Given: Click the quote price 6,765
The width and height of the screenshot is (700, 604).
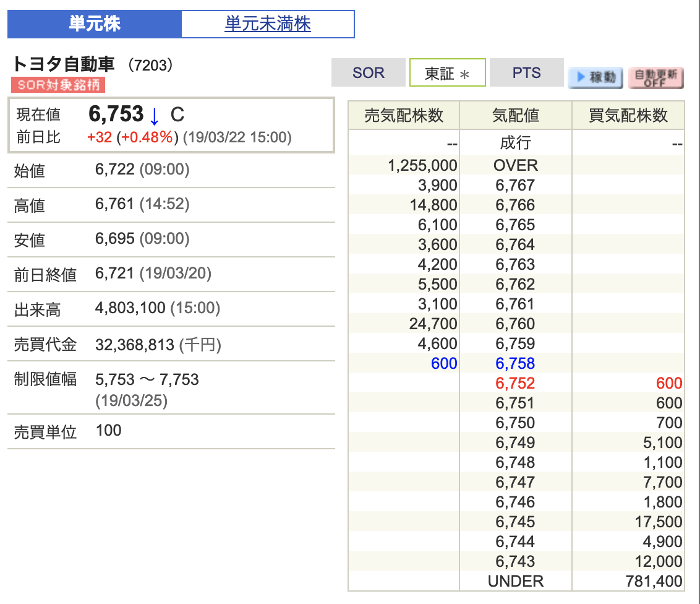Looking at the screenshot, I should click(x=515, y=225).
